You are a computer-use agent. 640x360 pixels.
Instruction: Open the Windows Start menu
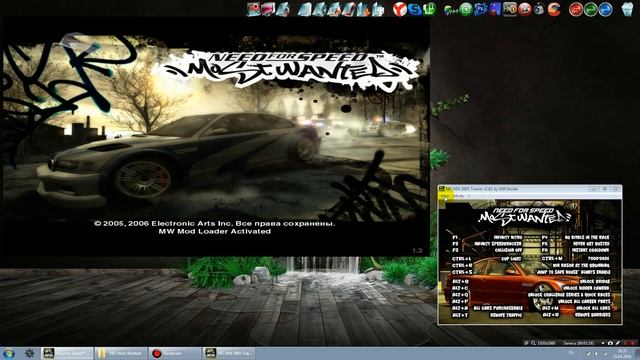point(9,353)
